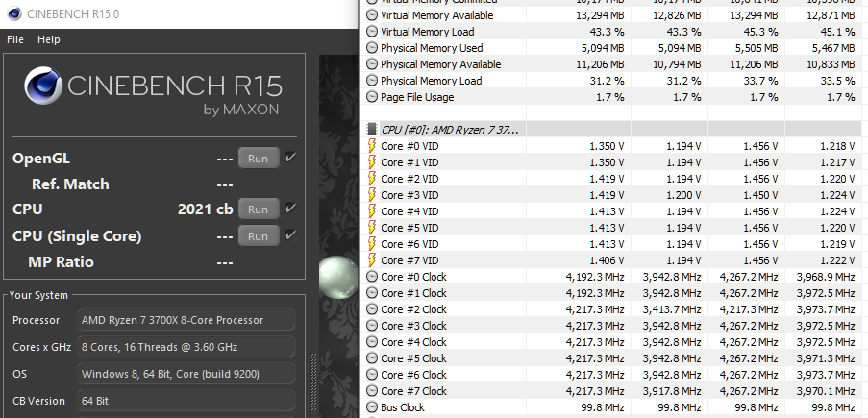Click the CB Version field showing 64 Bit
The height and width of the screenshot is (418, 868).
[186, 401]
